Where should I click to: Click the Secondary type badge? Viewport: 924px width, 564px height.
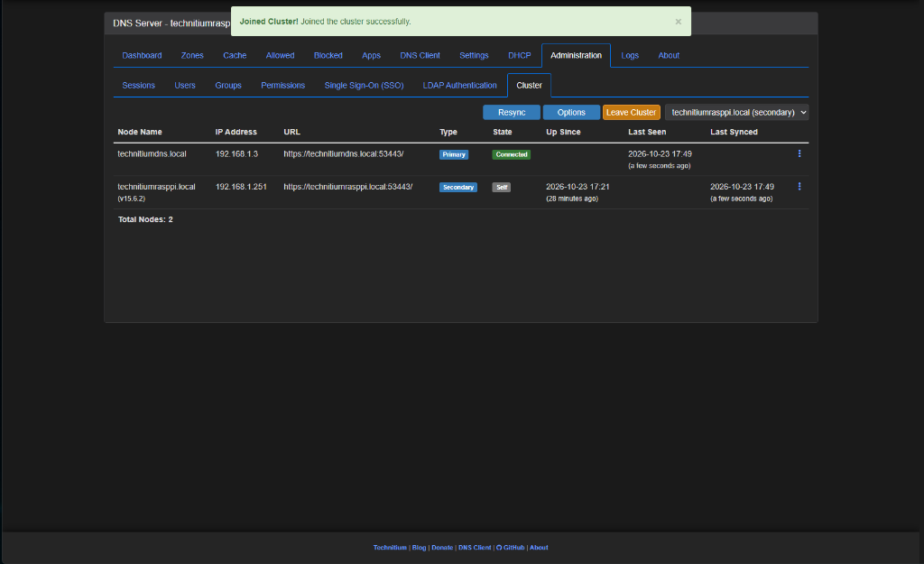click(457, 188)
